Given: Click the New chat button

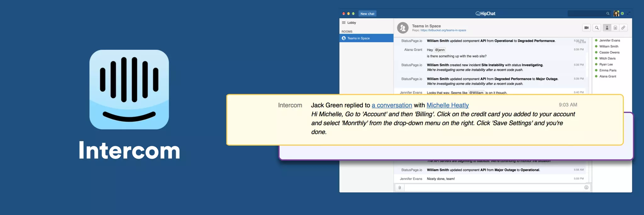Looking at the screenshot, I should pyautogui.click(x=367, y=14).
